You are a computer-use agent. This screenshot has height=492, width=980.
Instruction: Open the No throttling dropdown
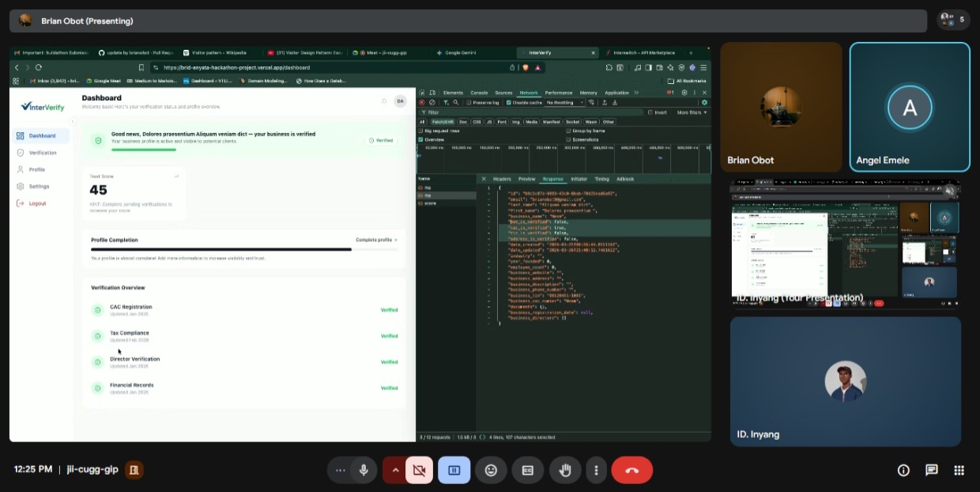(563, 102)
